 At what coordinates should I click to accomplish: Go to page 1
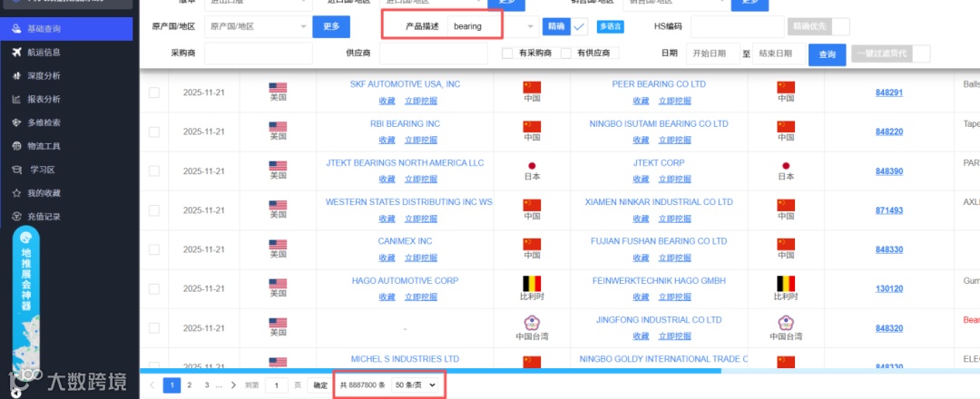point(171,385)
